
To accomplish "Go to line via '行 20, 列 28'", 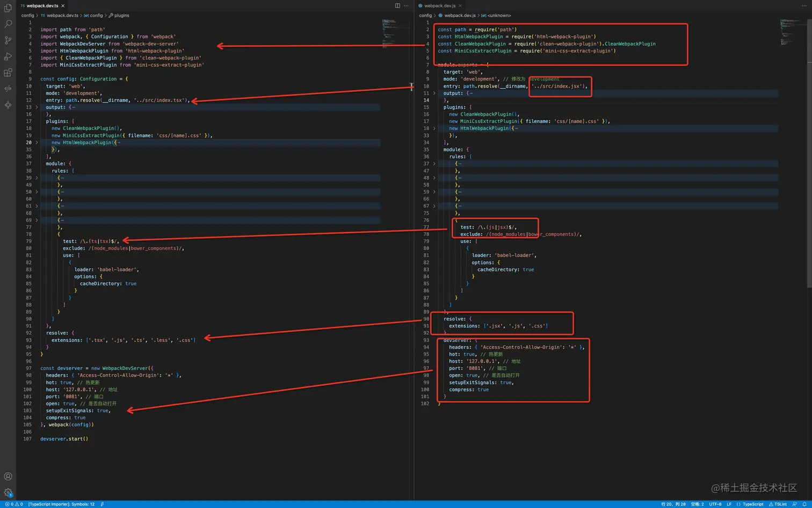I will [673, 504].
